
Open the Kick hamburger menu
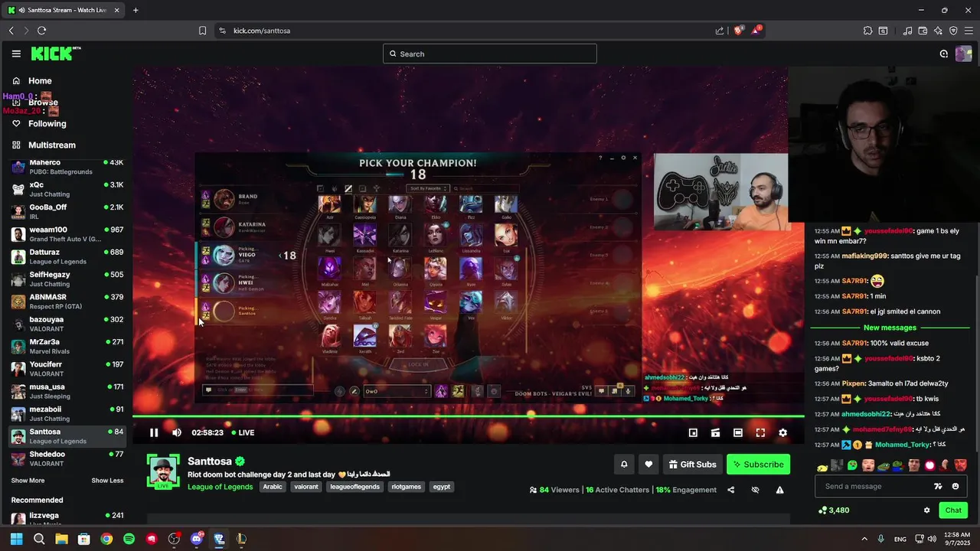[16, 54]
